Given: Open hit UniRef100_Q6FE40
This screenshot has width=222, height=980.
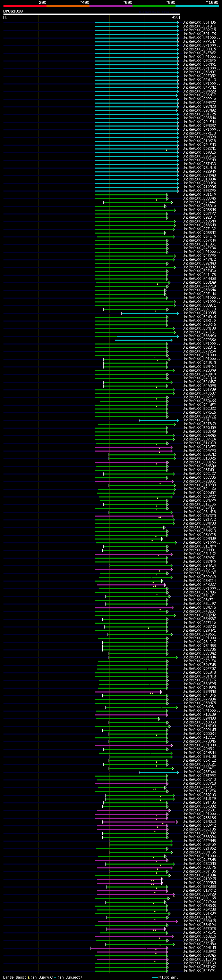Looking at the screenshot, I should click(x=199, y=237).
